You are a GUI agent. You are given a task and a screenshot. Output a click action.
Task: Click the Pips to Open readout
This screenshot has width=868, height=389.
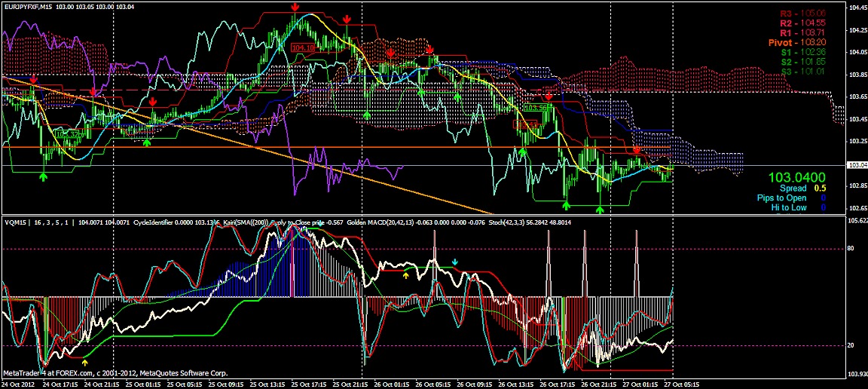[x=797, y=198]
